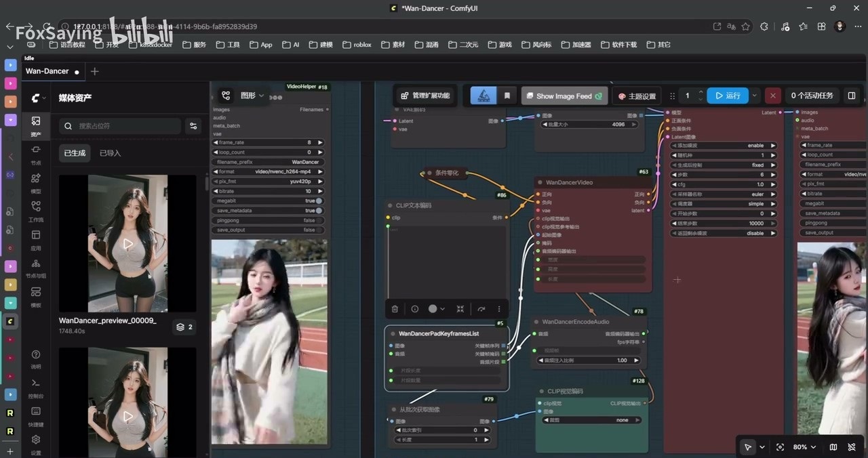Toggle the right side panel icon
The width and height of the screenshot is (868, 458).
click(852, 96)
